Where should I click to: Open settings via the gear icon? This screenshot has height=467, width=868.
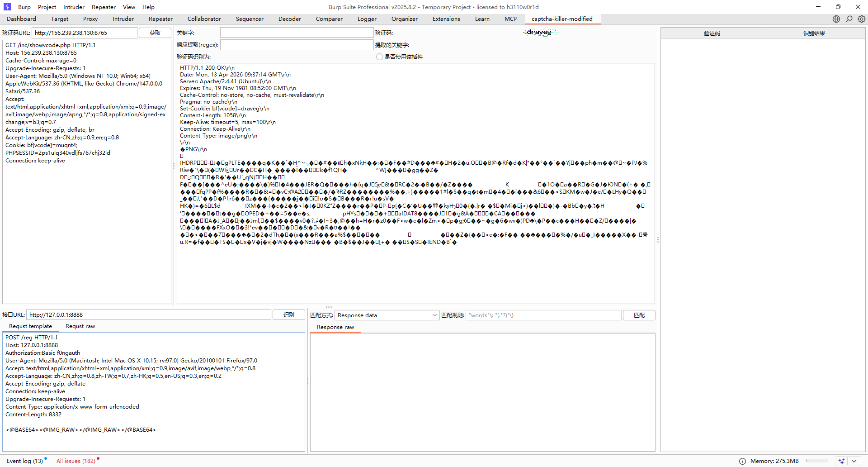pyautogui.click(x=862, y=19)
